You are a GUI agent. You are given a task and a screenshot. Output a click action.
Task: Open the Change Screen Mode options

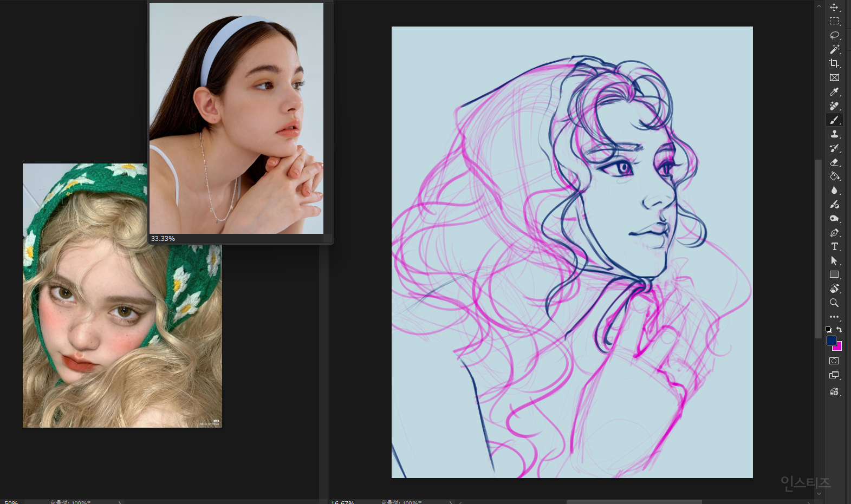[x=834, y=375]
